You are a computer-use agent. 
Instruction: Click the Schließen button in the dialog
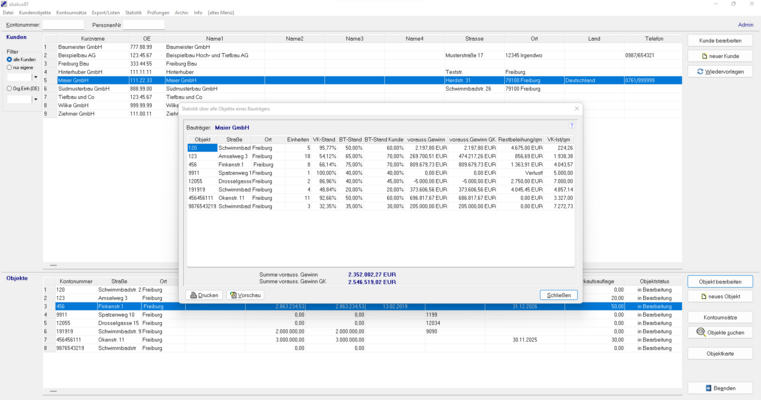tap(558, 295)
